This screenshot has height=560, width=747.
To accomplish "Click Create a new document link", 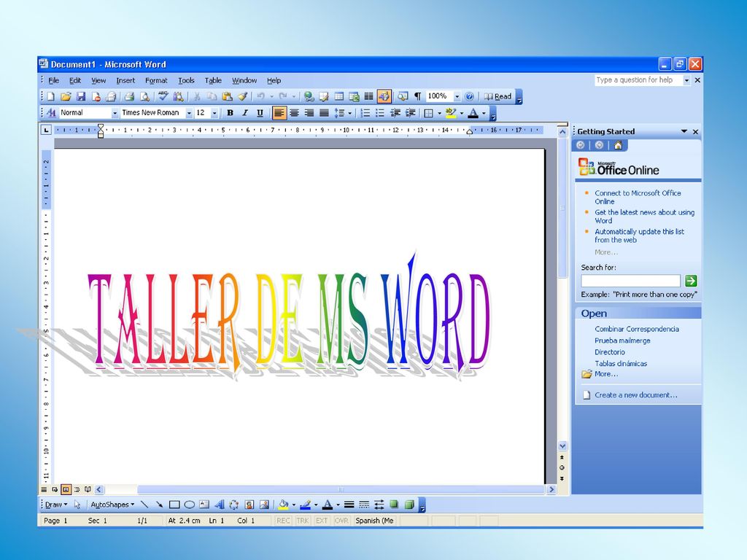I will [635, 394].
